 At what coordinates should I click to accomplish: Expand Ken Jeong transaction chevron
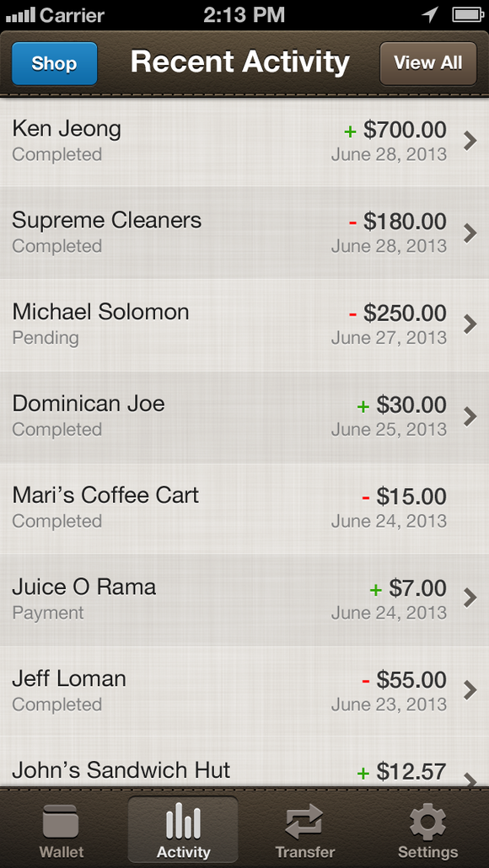(470, 142)
